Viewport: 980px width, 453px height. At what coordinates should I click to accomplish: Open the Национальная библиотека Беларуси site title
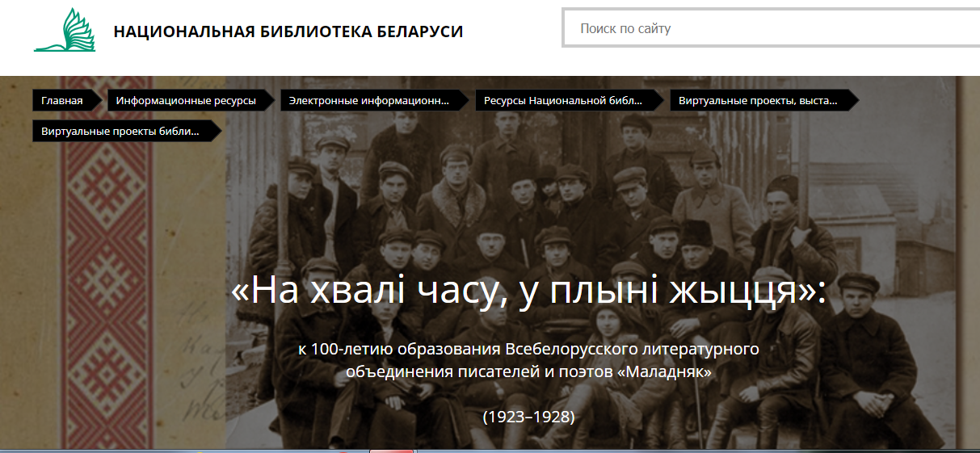pyautogui.click(x=288, y=31)
